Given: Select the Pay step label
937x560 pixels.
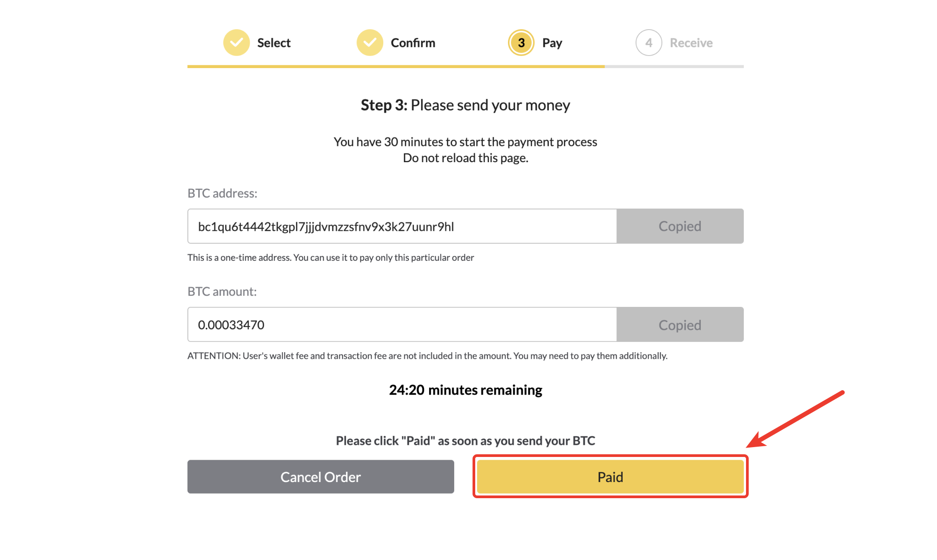Looking at the screenshot, I should (x=552, y=43).
